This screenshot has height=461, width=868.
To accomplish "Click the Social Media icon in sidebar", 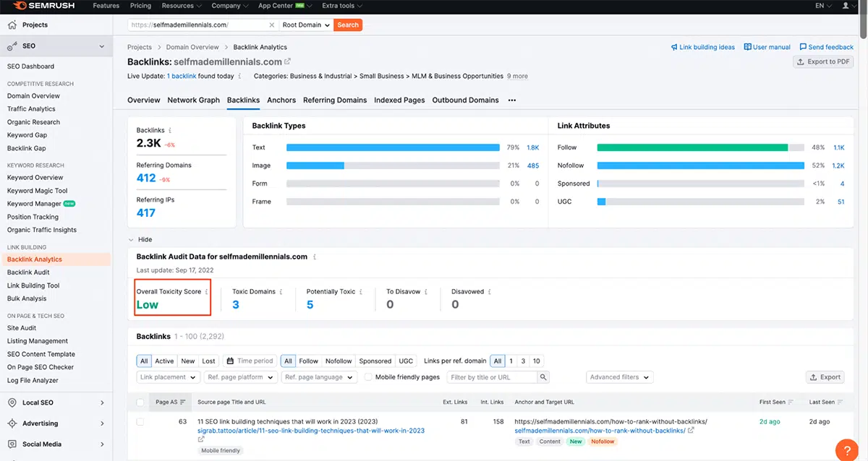I will [x=12, y=444].
